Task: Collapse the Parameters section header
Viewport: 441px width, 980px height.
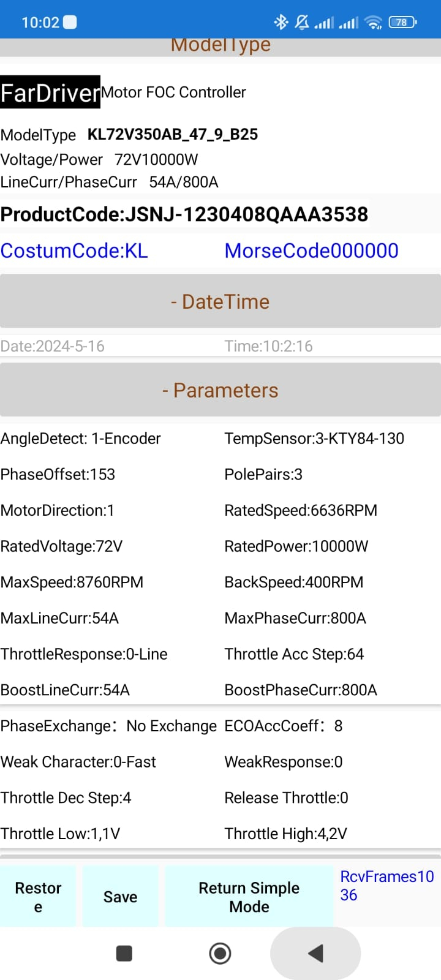Action: (x=221, y=390)
